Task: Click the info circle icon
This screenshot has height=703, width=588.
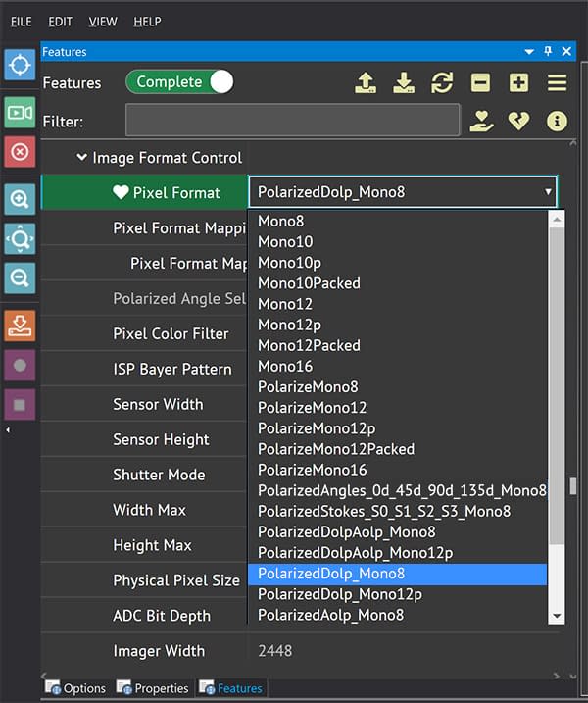Action: click(557, 121)
